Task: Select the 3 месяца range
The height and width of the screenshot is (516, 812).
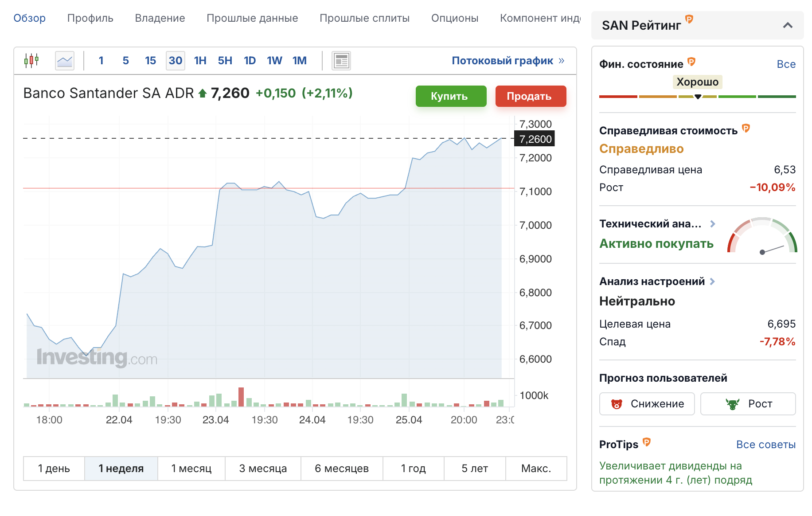Action: click(263, 469)
